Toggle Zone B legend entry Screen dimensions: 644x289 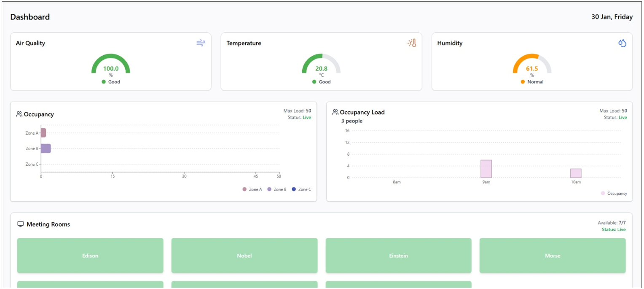pyautogui.click(x=277, y=189)
